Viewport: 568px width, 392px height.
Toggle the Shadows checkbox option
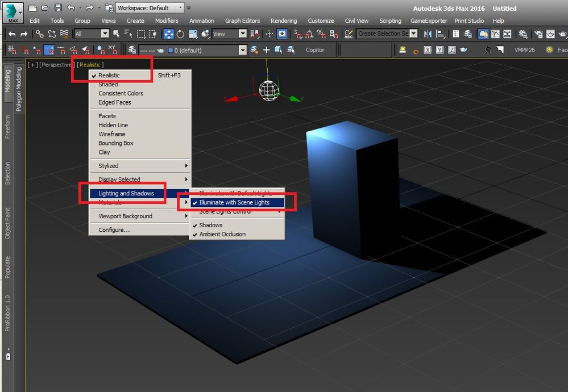coord(210,225)
